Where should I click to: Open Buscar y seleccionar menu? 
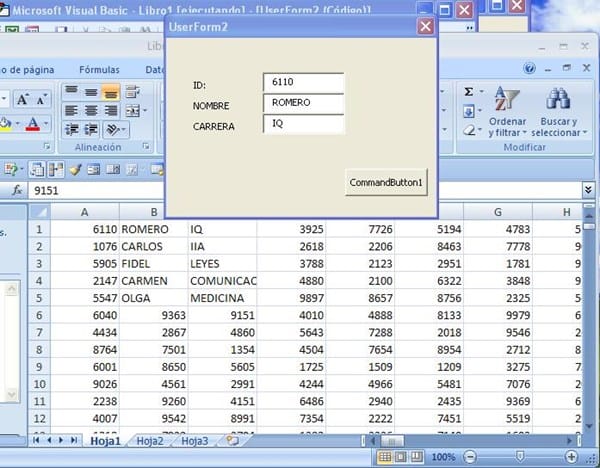pos(559,112)
